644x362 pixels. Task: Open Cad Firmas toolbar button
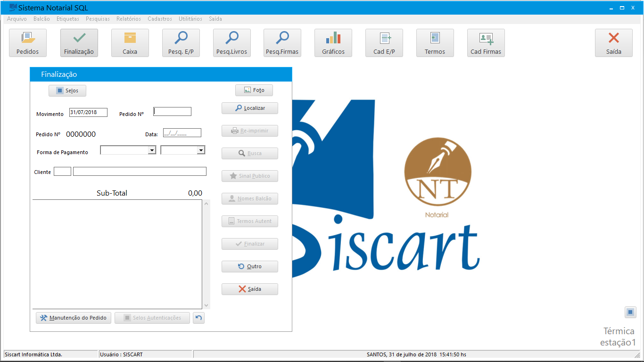(x=486, y=43)
